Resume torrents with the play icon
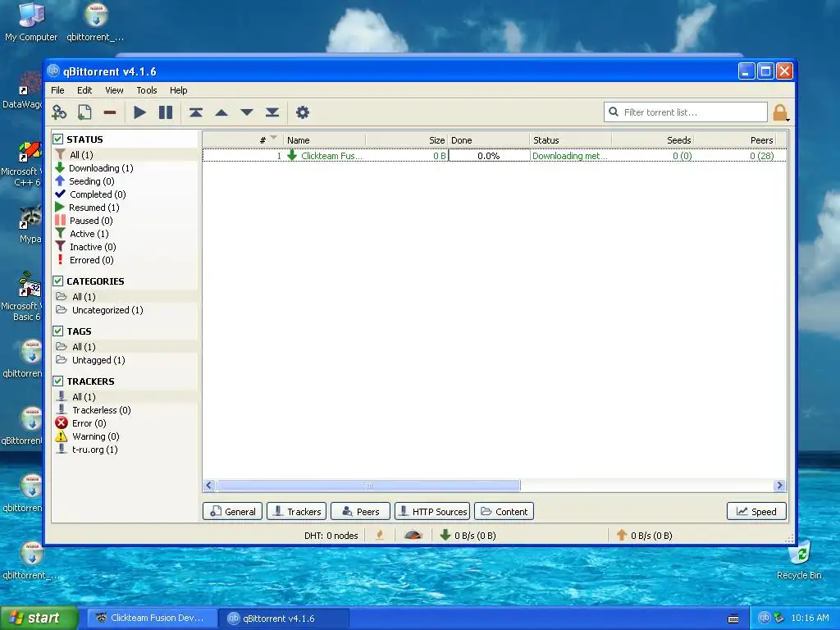Image resolution: width=840 pixels, height=630 pixels. pyautogui.click(x=139, y=112)
